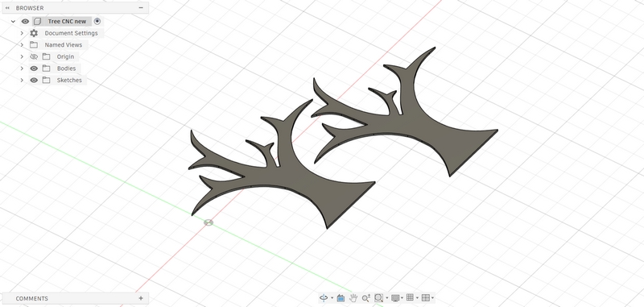Expand the Sketches folder
The width and height of the screenshot is (644, 307).
click(22, 80)
